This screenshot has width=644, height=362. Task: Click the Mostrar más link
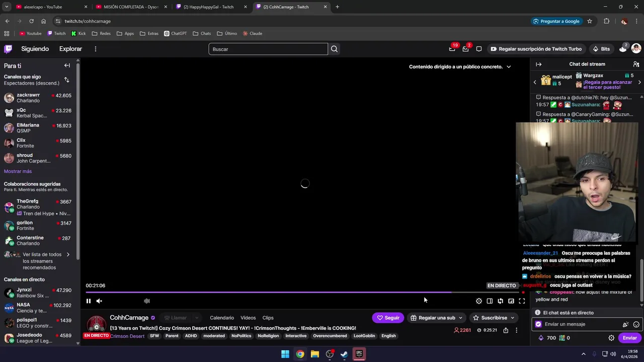coord(18,171)
